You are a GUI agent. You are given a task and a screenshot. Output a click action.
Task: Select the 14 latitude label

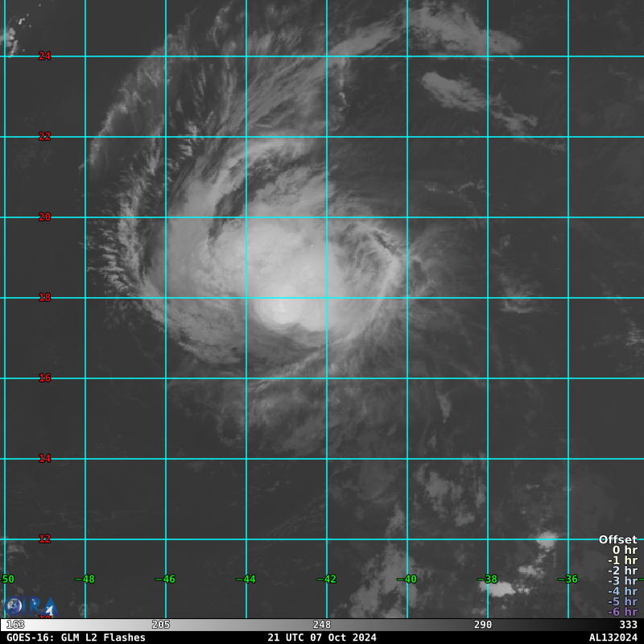coord(45,458)
